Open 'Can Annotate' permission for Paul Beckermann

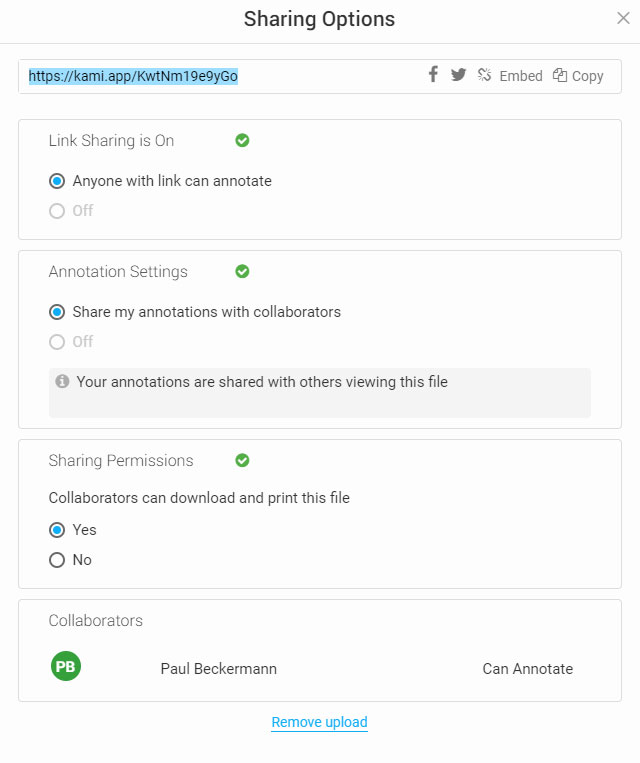(x=527, y=669)
